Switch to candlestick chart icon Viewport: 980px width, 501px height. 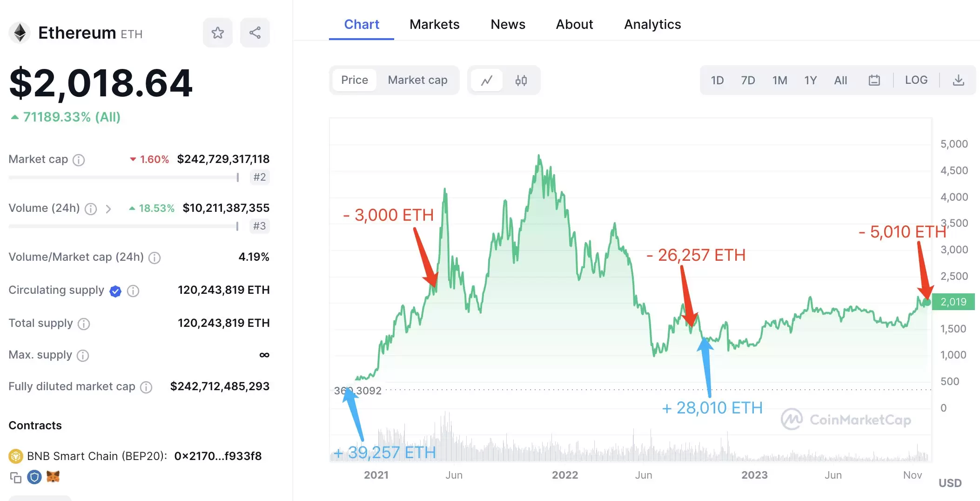[x=521, y=81]
